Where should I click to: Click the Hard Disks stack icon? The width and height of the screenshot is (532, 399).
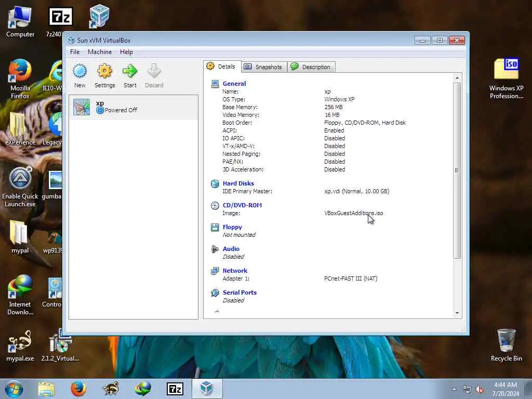coord(215,183)
